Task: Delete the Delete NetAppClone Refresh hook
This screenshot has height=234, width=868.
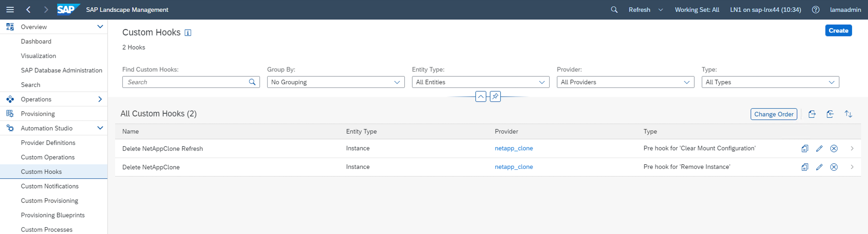Action: pos(834,148)
